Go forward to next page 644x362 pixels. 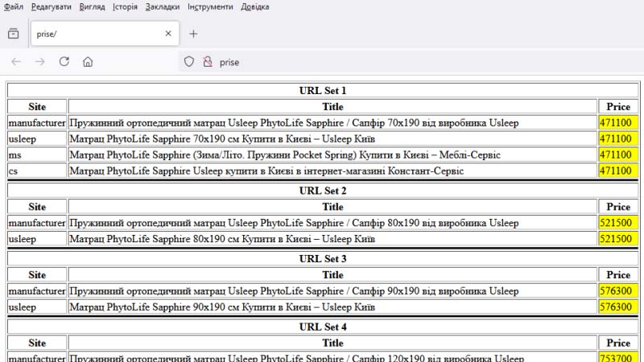(x=39, y=62)
